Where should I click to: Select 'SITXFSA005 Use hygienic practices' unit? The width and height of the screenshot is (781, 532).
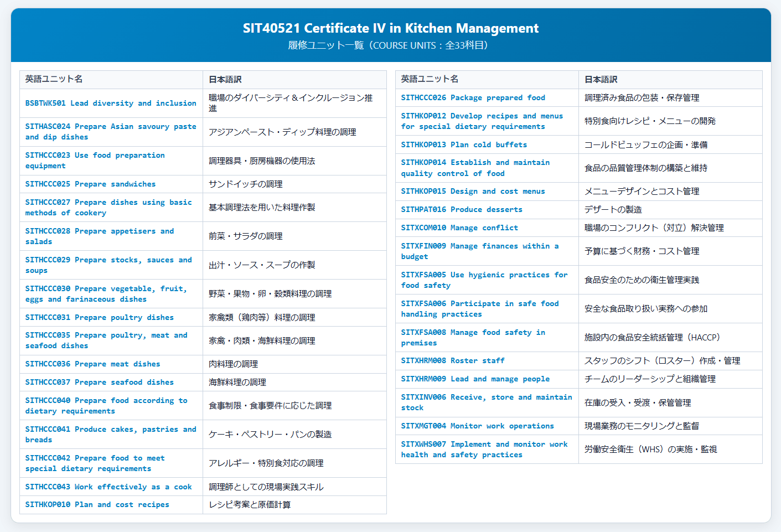(484, 280)
